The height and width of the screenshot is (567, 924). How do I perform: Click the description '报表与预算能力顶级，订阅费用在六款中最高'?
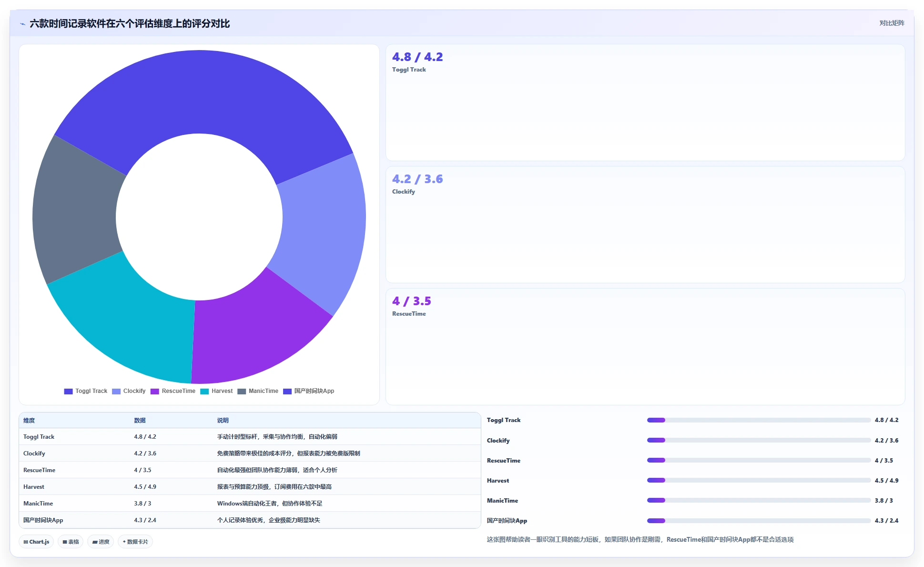pyautogui.click(x=274, y=487)
